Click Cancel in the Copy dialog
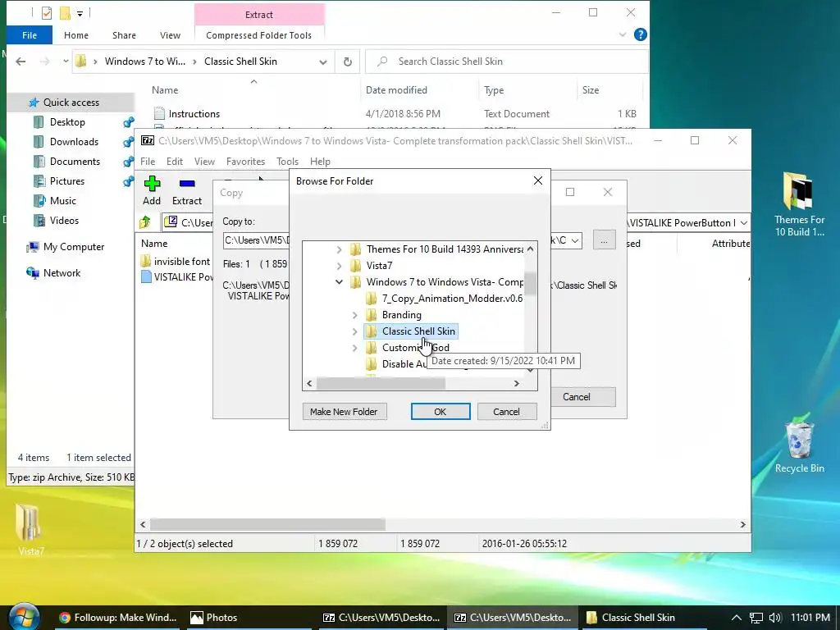This screenshot has width=840, height=630. pos(583,397)
